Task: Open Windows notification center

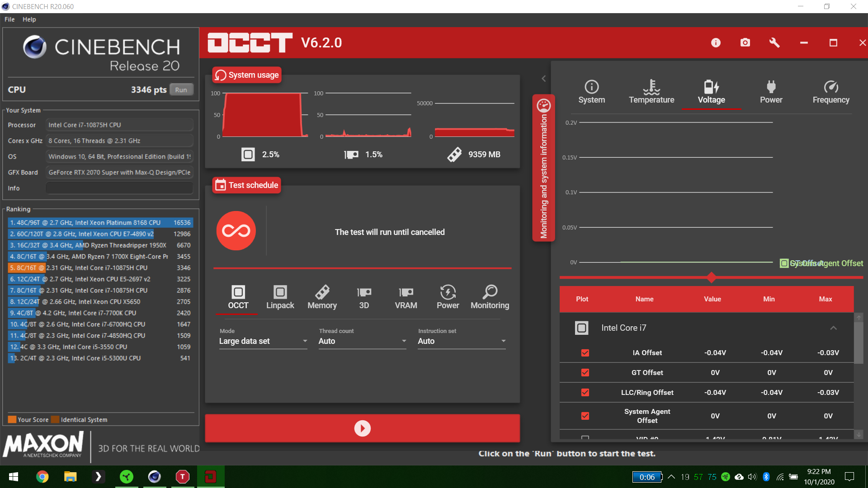Action: coord(849,477)
